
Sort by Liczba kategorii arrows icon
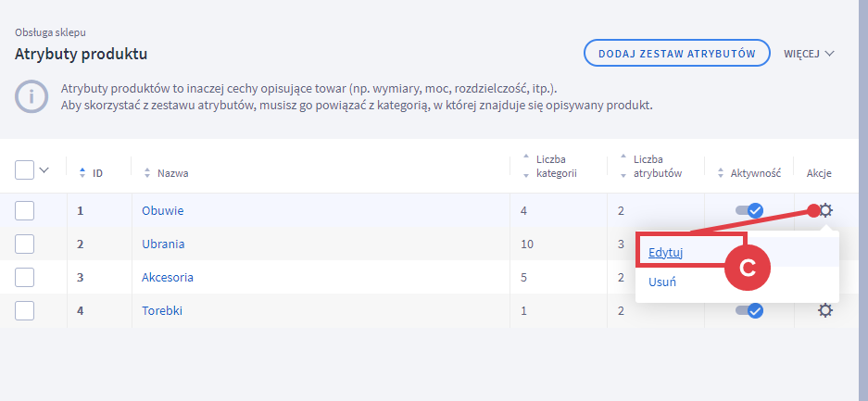526,166
